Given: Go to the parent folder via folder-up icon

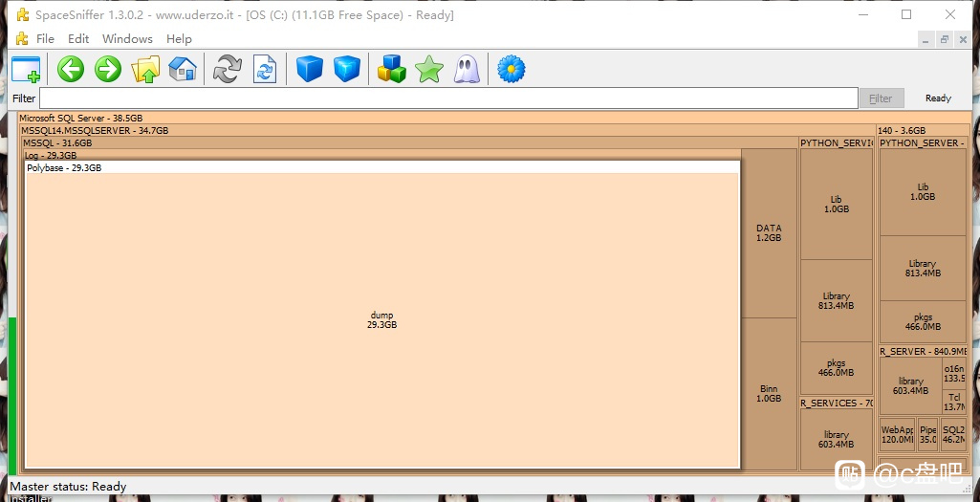Looking at the screenshot, I should tap(145, 69).
